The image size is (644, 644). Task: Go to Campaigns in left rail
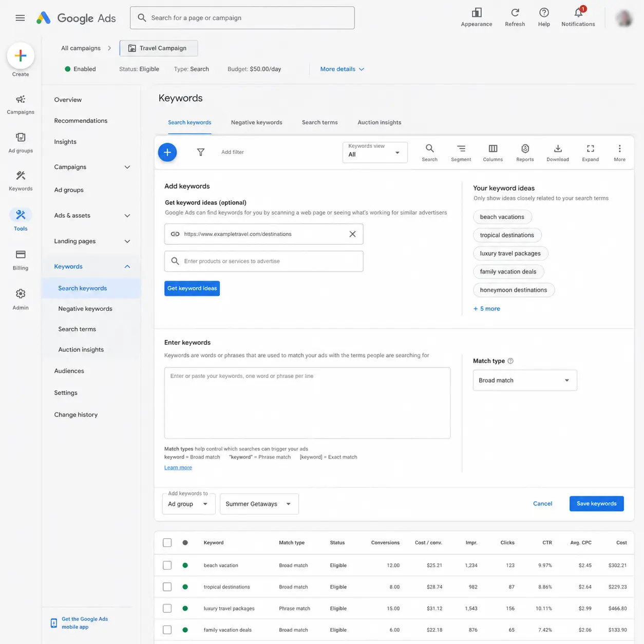tap(21, 104)
